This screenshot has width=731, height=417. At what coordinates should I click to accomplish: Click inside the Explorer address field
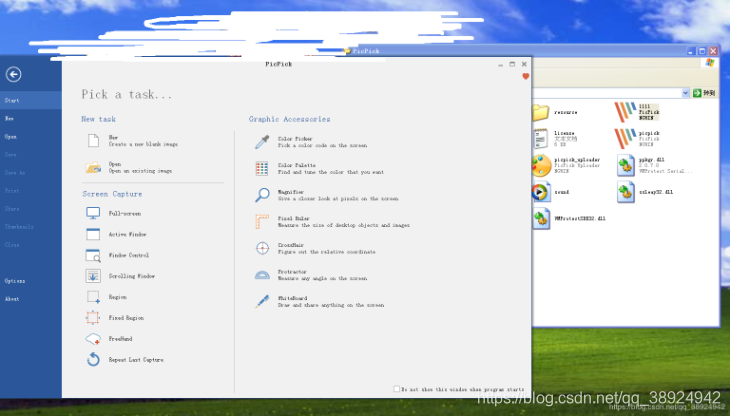[606, 93]
